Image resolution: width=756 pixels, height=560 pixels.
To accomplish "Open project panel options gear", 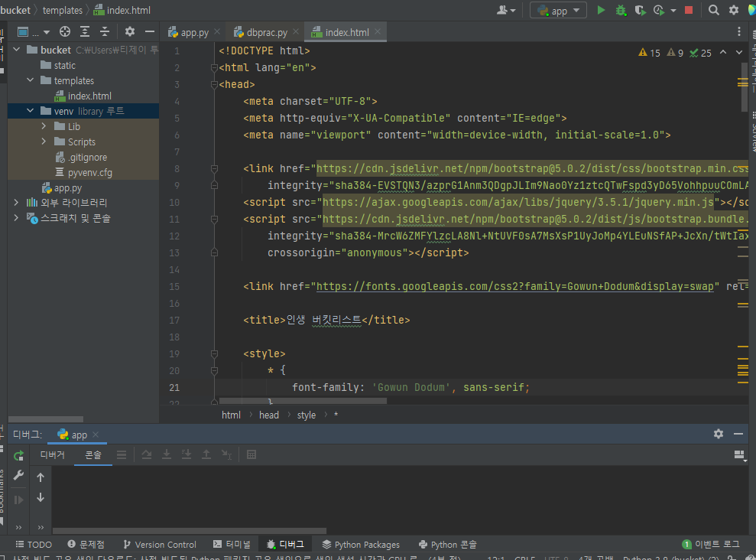I will pos(130,32).
